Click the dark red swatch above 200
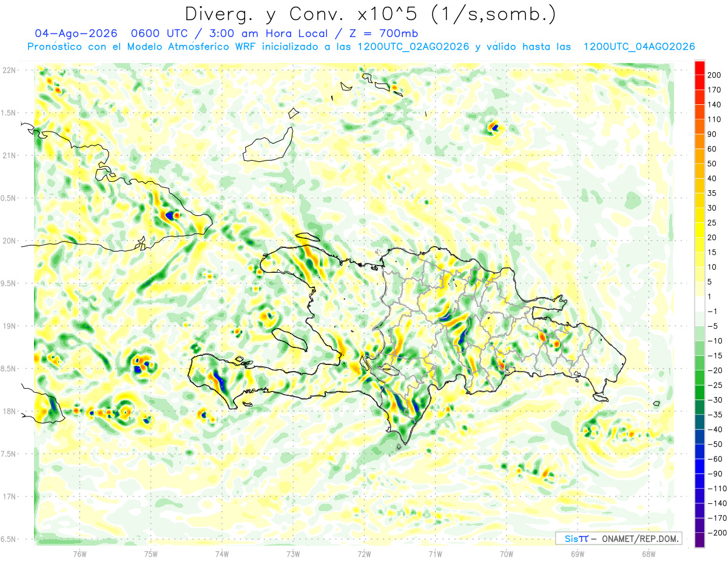This screenshot has width=728, height=562. 699,68
